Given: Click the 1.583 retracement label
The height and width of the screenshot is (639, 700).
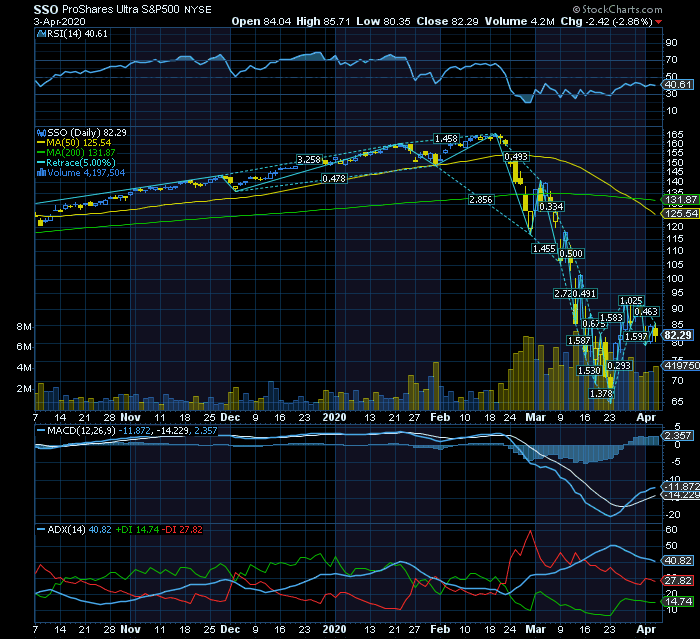Looking at the screenshot, I should tap(611, 317).
